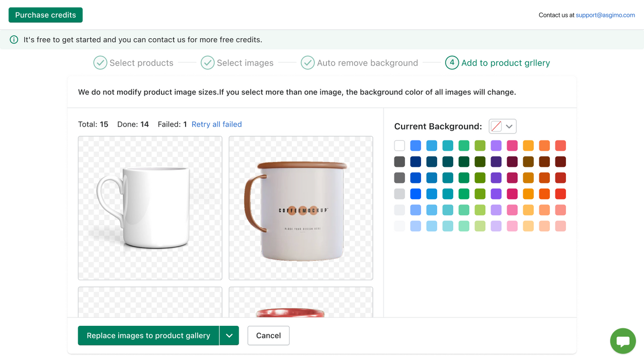Click the "Current Background:" label
The image size is (644, 362).
click(x=438, y=126)
